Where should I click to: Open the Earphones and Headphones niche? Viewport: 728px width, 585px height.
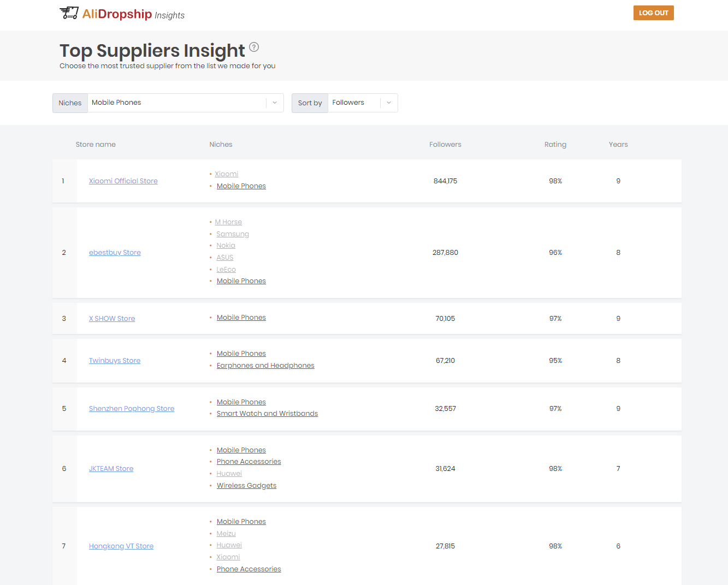(265, 365)
